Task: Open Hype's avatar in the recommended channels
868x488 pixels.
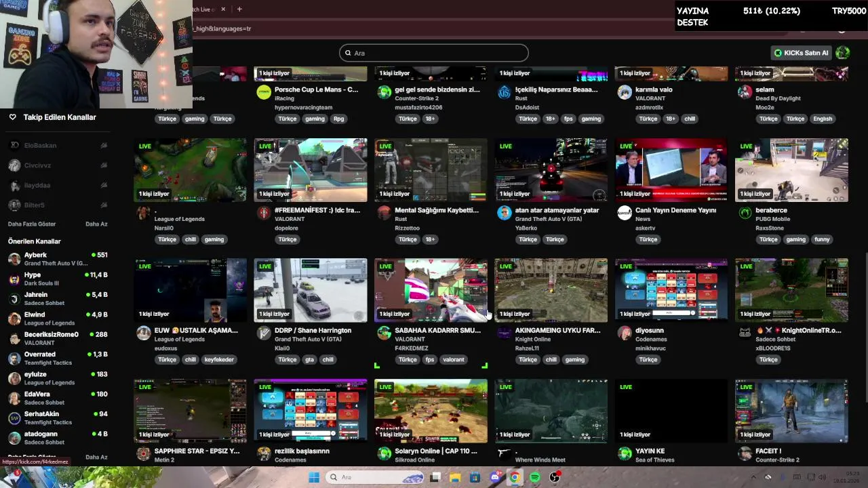Action: (14, 279)
